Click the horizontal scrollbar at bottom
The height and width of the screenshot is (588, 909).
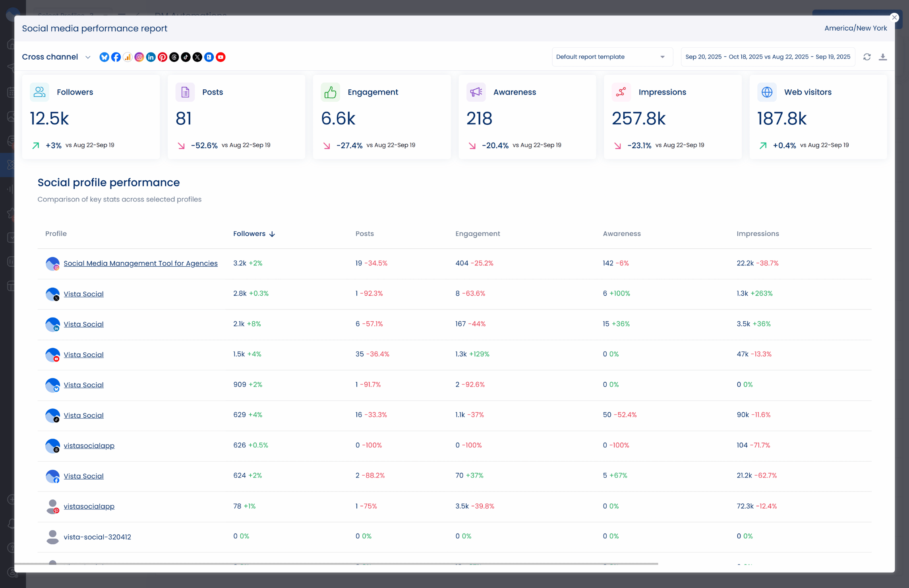pos(336,563)
